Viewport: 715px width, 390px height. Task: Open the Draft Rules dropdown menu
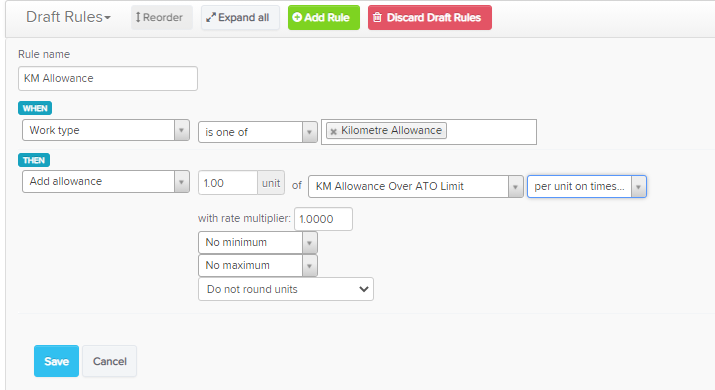(68, 17)
